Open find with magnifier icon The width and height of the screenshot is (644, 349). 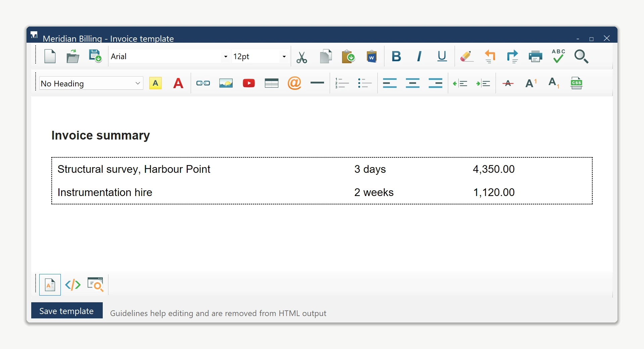coord(581,56)
